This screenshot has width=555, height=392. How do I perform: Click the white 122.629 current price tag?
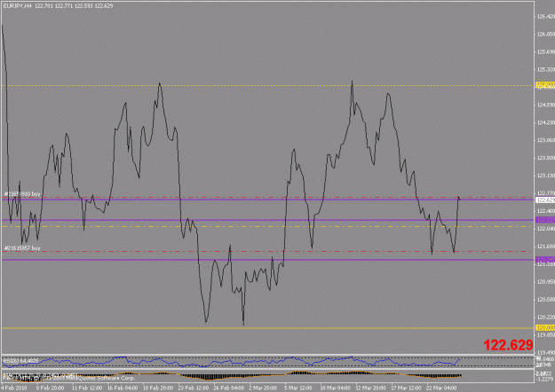coord(545,200)
